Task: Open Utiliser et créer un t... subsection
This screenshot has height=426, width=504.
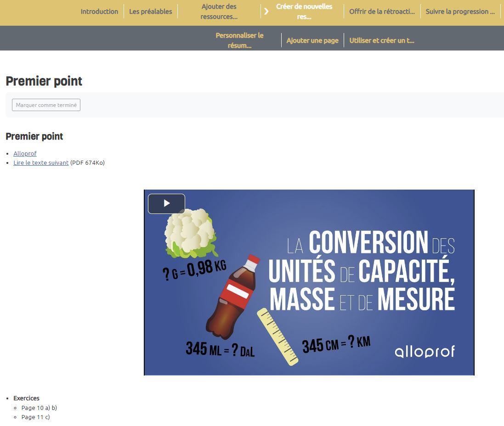Action: pyautogui.click(x=382, y=40)
